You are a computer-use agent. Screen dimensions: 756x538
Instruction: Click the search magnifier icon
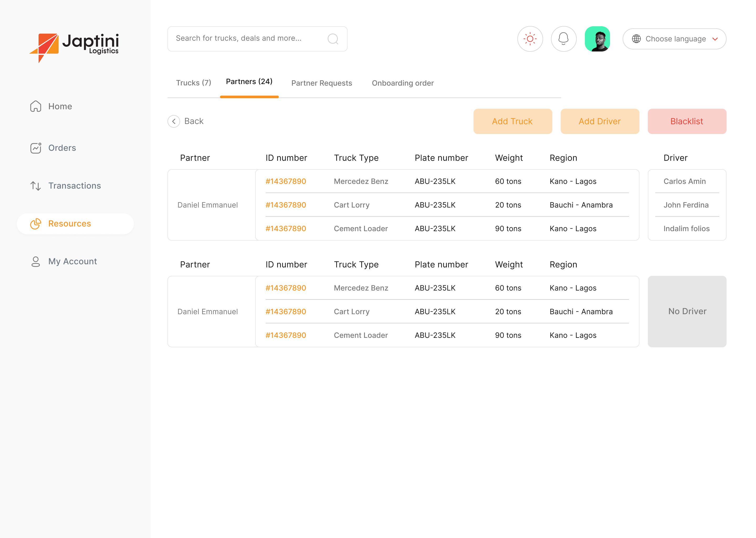[x=333, y=39]
